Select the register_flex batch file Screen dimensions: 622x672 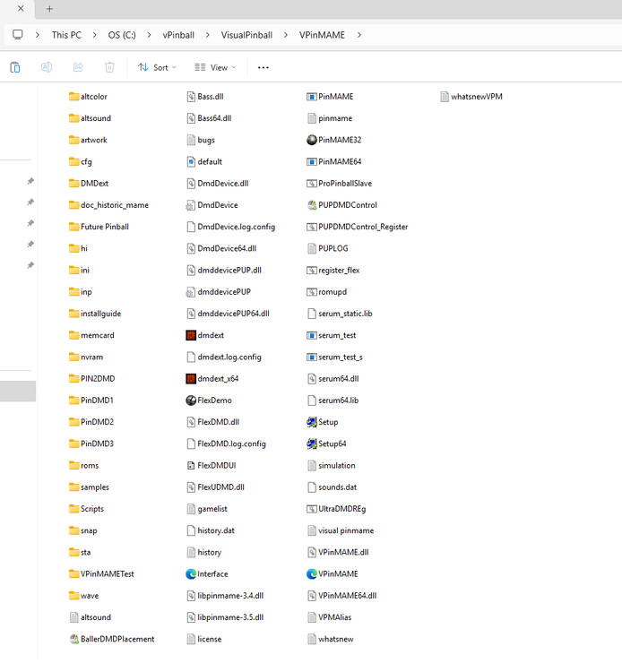click(333, 270)
